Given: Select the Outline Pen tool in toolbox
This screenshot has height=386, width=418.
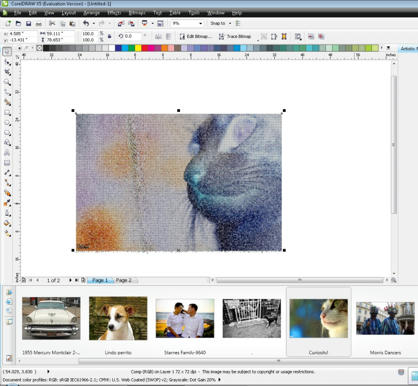Looking at the screenshot, I should click(x=7, y=213).
